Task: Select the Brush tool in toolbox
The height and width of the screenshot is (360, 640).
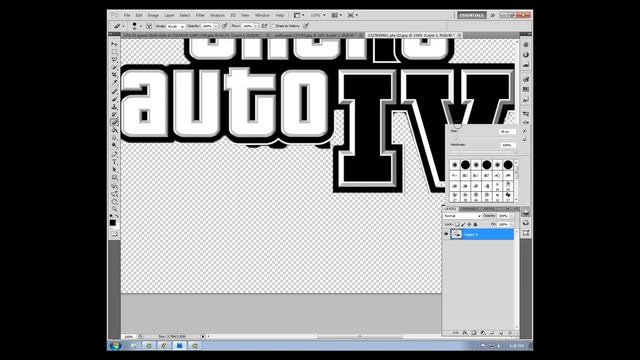Action: pos(114,100)
